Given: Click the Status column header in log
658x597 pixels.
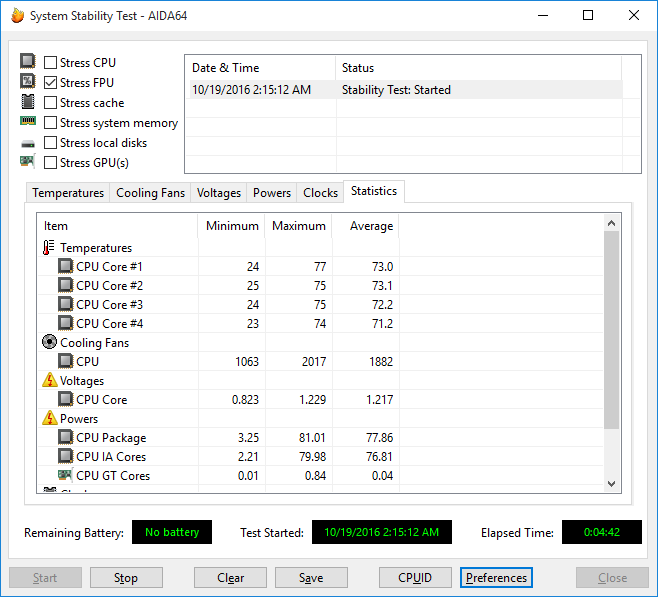Looking at the screenshot, I should click(478, 68).
